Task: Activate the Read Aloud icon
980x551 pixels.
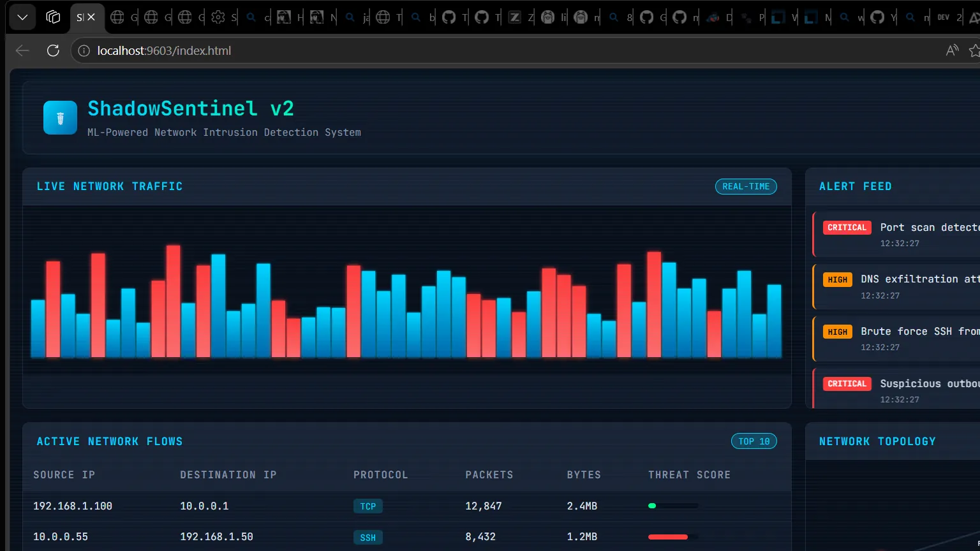Action: [952, 50]
